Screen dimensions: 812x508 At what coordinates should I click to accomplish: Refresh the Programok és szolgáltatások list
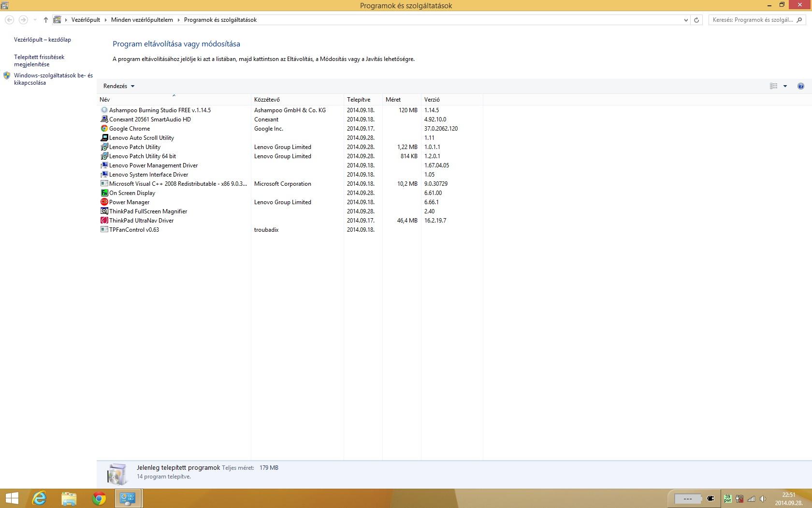[696, 20]
